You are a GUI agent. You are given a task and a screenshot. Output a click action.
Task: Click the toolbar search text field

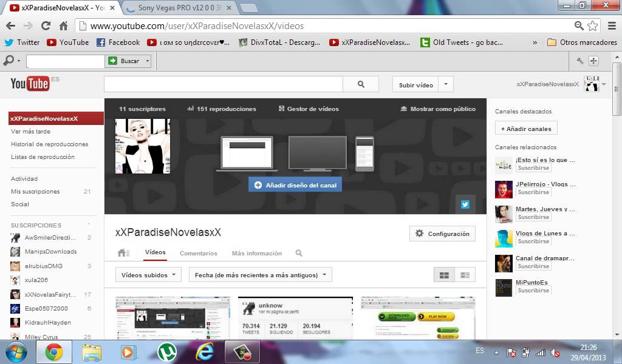click(65, 61)
